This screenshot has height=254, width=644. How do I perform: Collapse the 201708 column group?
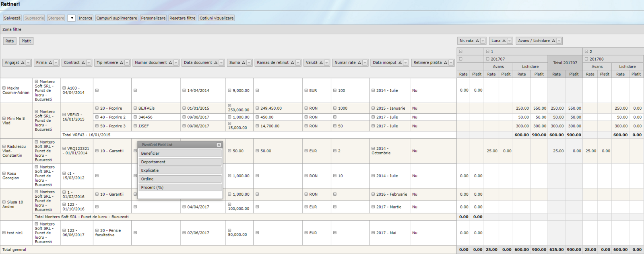coord(586,59)
